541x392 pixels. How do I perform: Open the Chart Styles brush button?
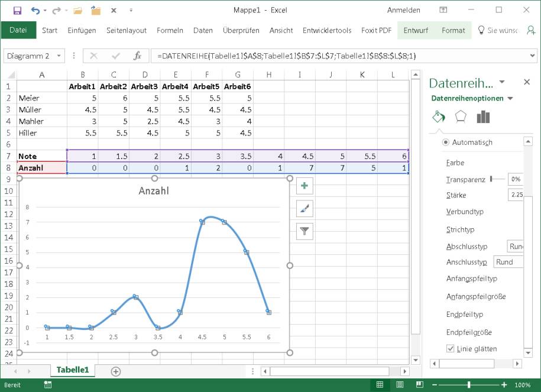[x=304, y=209]
